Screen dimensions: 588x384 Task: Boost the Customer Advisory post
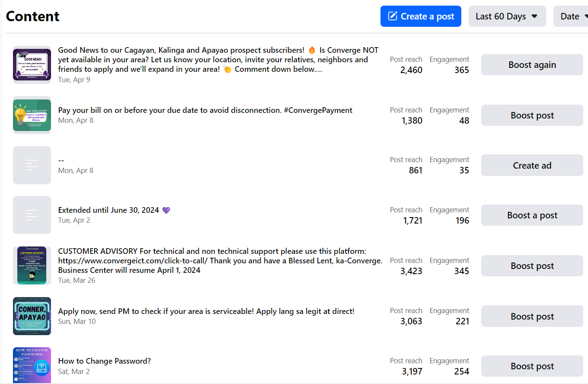[532, 266]
